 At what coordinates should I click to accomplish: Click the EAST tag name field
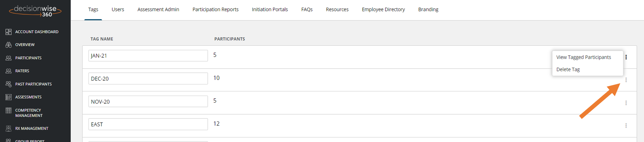click(148, 124)
